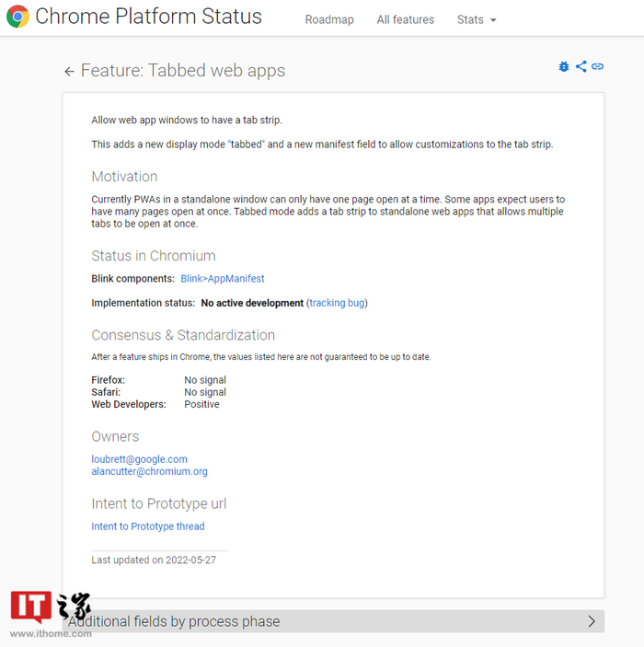Select the 'Positive' signal value

coord(201,404)
